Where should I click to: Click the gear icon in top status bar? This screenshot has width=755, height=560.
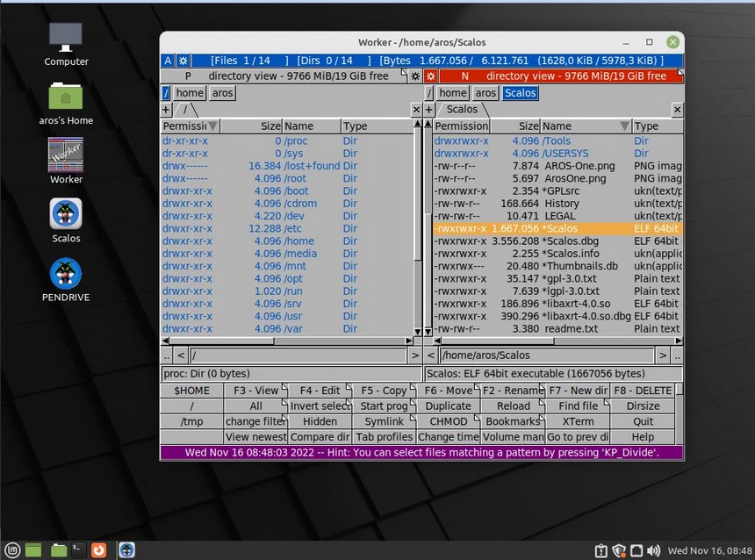coord(183,61)
